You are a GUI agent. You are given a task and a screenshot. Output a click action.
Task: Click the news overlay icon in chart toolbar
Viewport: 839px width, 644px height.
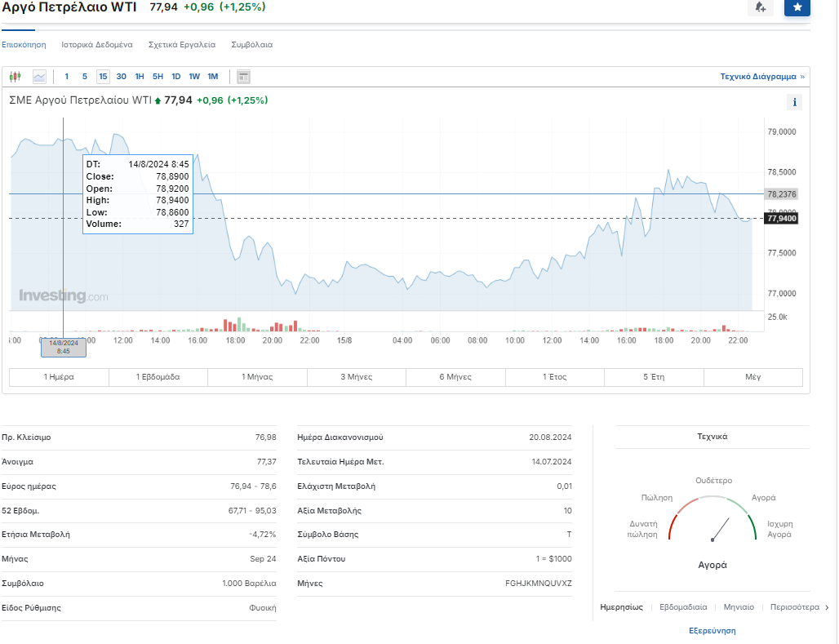[x=243, y=77]
